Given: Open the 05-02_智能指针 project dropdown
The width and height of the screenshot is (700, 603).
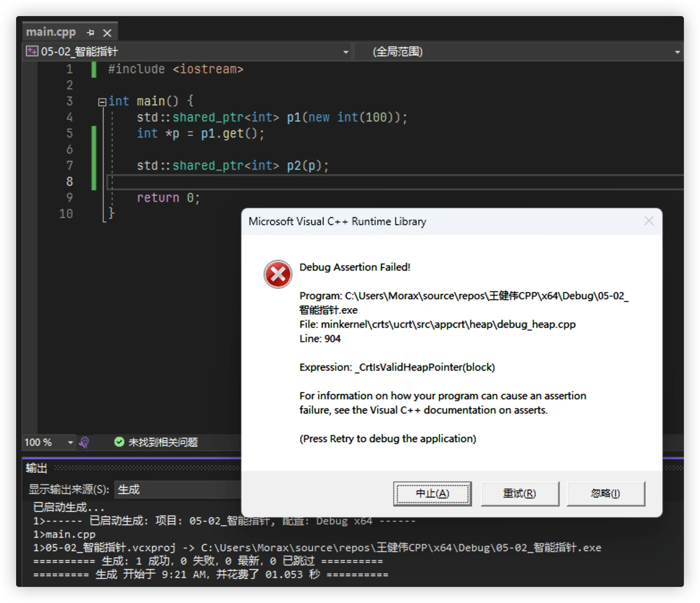Looking at the screenshot, I should tap(346, 52).
